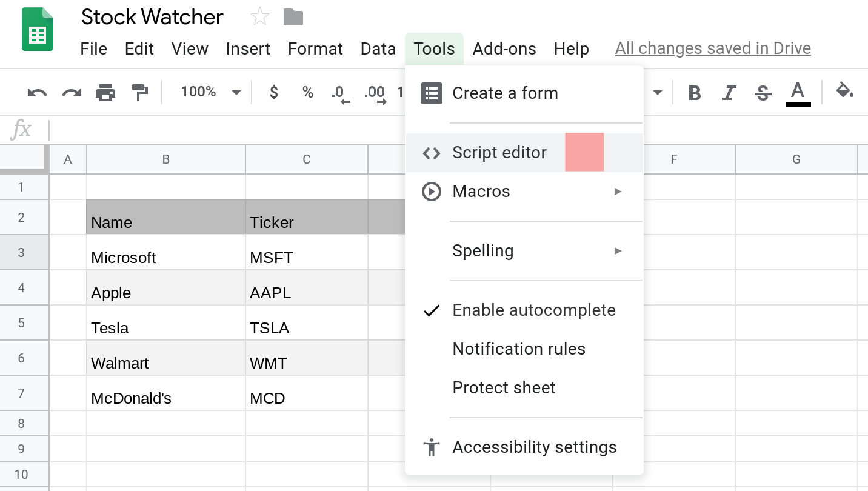This screenshot has width=868, height=491.
Task: Select the Apple cell
Action: coord(166,287)
